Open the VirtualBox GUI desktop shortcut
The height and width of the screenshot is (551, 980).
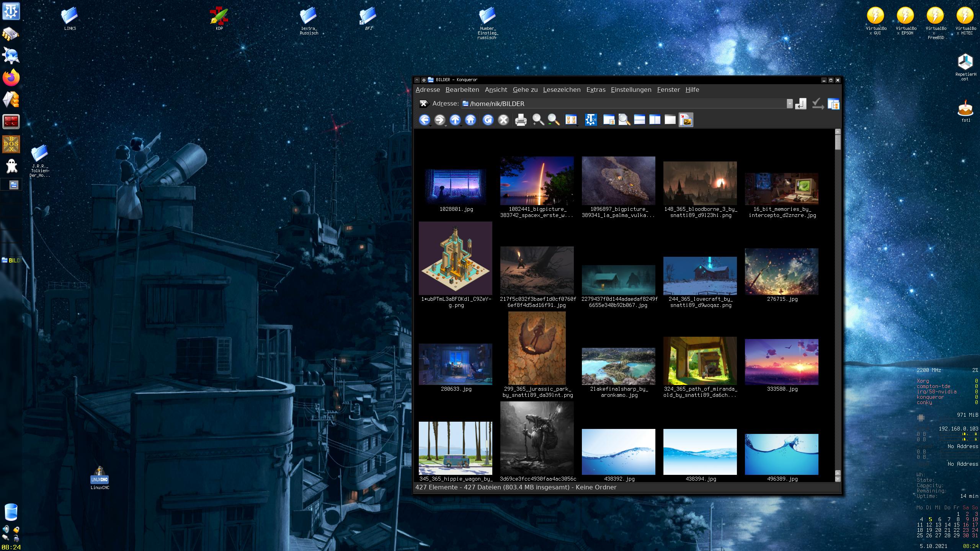pos(875,21)
